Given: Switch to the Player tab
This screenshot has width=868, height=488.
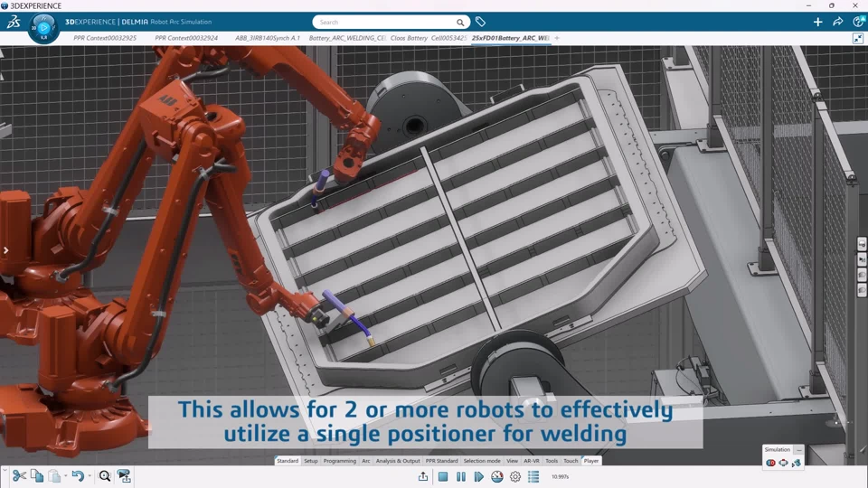Looking at the screenshot, I should tap(590, 460).
